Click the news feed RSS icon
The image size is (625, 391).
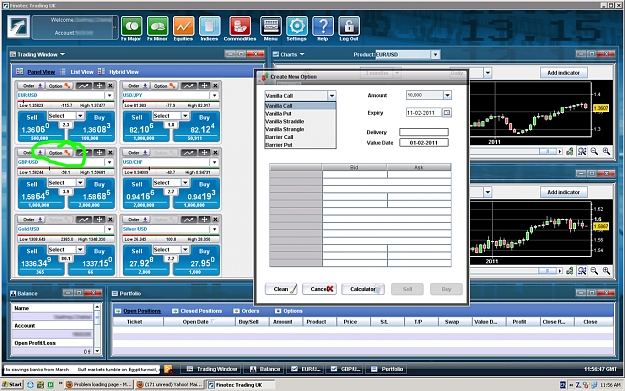click(168, 369)
